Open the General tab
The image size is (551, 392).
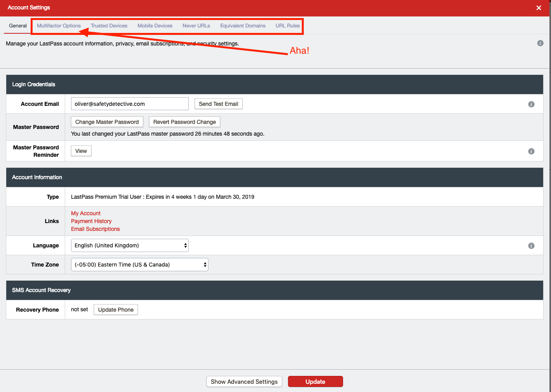(x=18, y=26)
